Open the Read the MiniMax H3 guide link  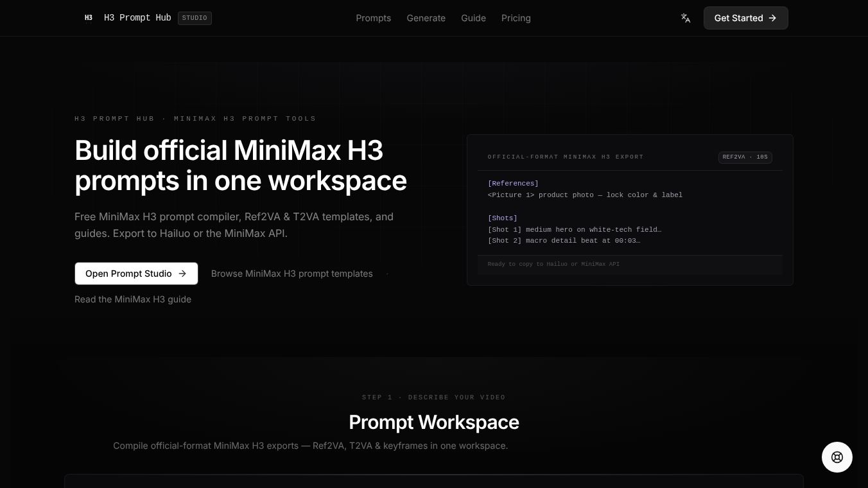point(133,299)
